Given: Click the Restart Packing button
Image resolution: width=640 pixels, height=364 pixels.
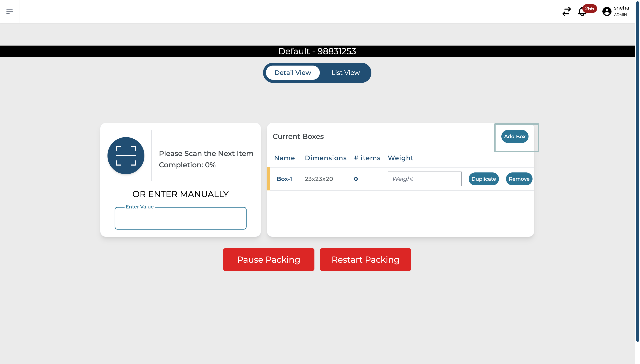Looking at the screenshot, I should pyautogui.click(x=365, y=260).
